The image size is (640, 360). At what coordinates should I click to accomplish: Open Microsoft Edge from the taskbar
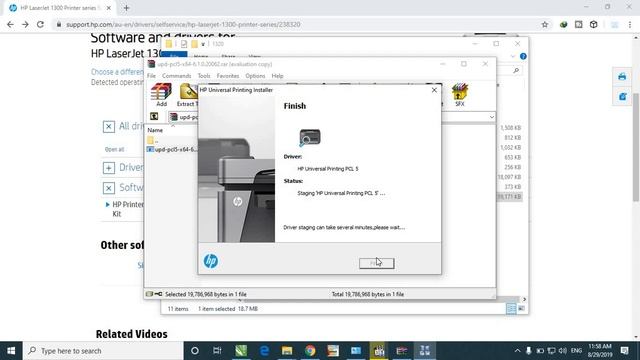(264, 351)
